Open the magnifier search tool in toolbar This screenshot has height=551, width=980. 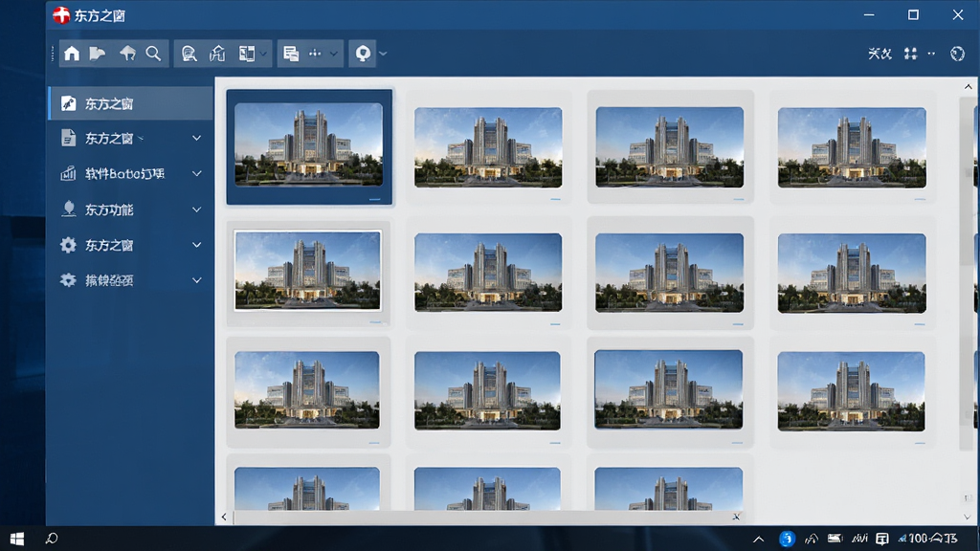(x=153, y=54)
